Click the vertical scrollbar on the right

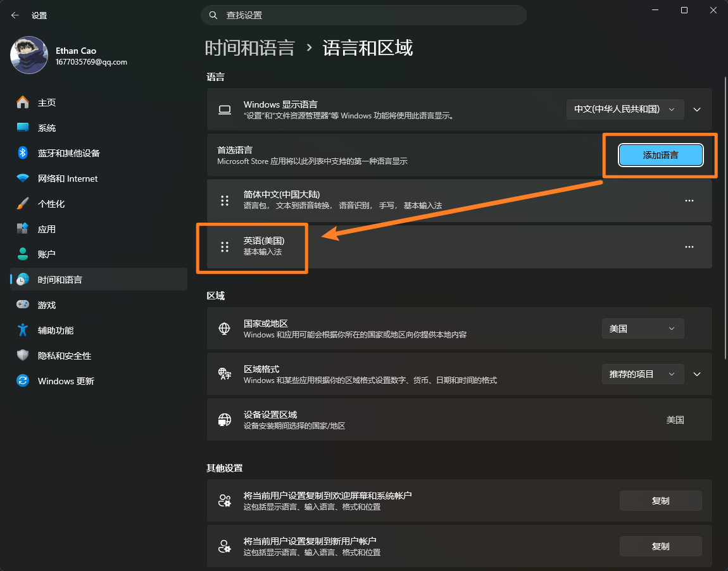[725, 218]
